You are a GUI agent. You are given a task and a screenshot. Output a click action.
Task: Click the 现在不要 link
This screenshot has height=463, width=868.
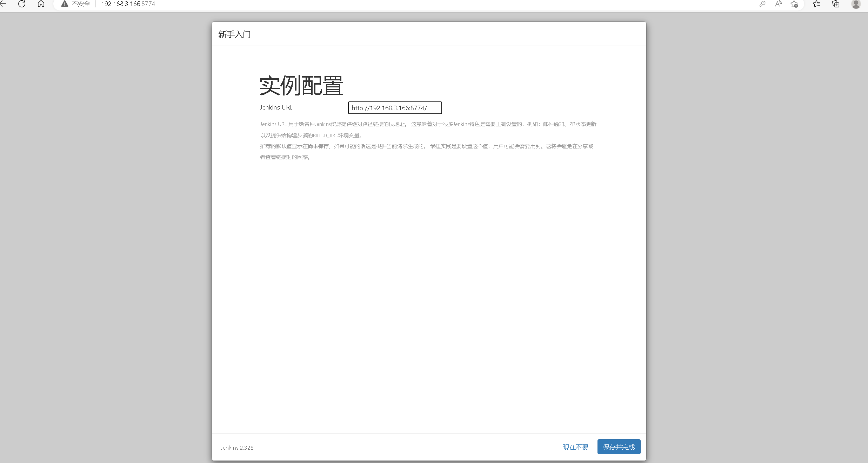575,447
